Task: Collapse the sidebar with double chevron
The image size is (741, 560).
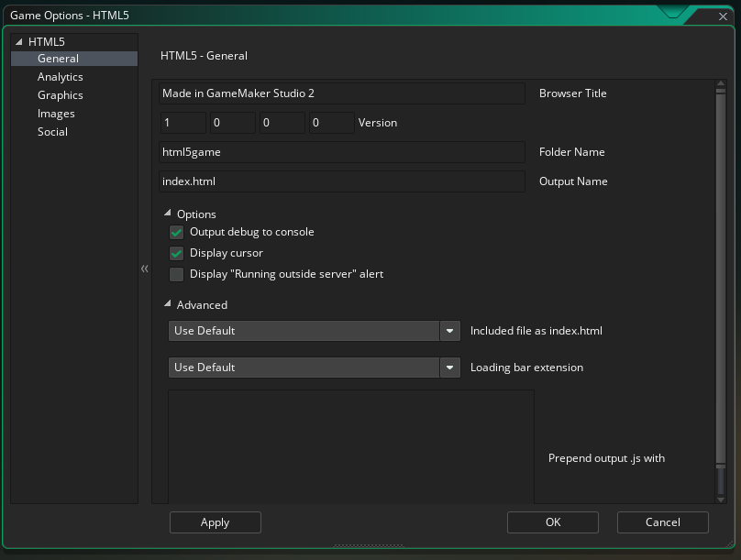Action: [x=145, y=269]
